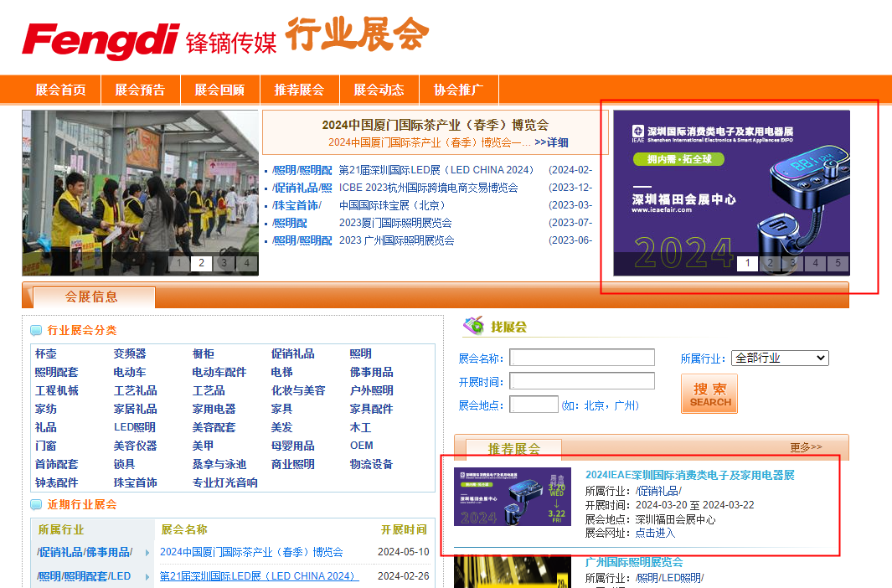Open the IEAE exhibition thumbnail in 推荐展会
Viewport: 892px width, 588px height.
[513, 497]
